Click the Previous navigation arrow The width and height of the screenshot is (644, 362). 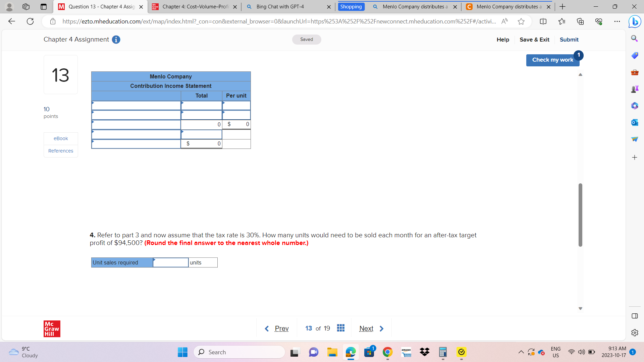pyautogui.click(x=266, y=328)
